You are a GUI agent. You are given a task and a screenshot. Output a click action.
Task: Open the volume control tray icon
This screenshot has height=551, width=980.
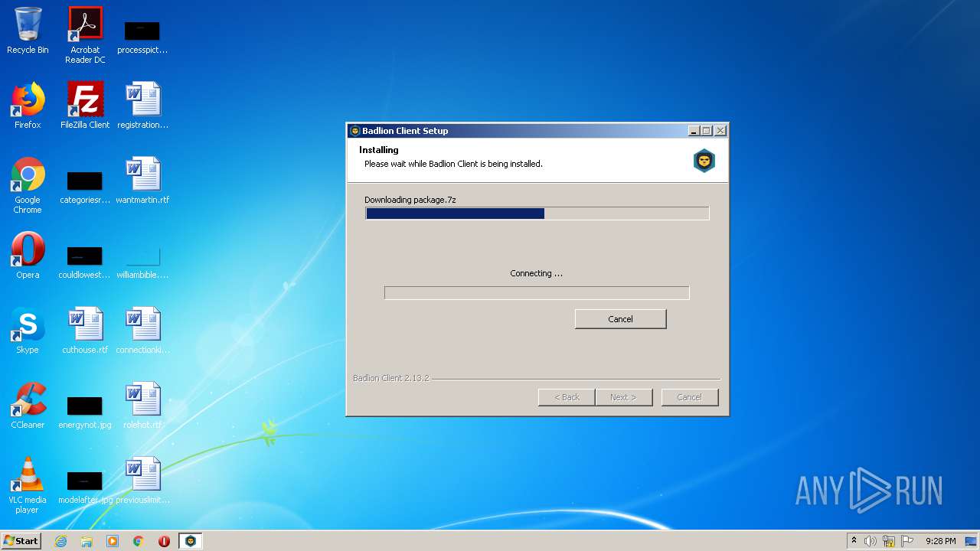[871, 541]
